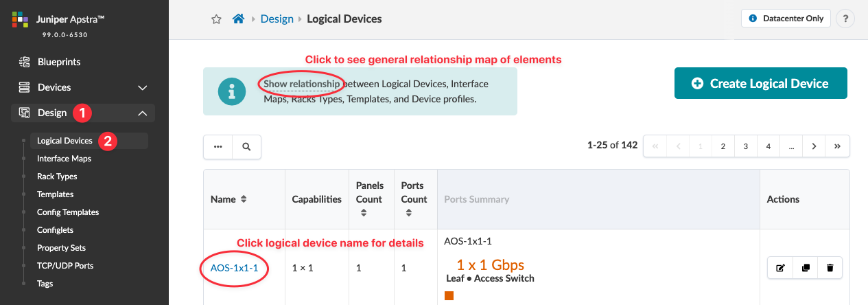Click Create Logical Device button
The width and height of the screenshot is (868, 305).
(x=760, y=83)
